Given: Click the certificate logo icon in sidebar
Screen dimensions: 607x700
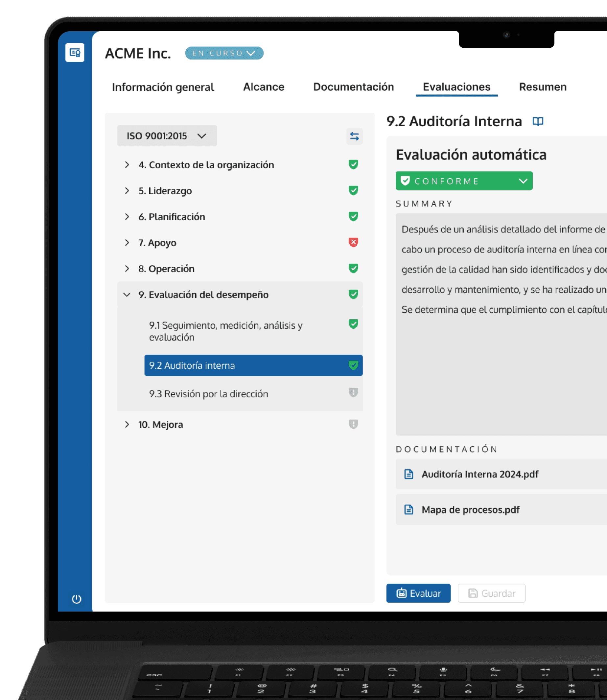Looking at the screenshot, I should [75, 53].
